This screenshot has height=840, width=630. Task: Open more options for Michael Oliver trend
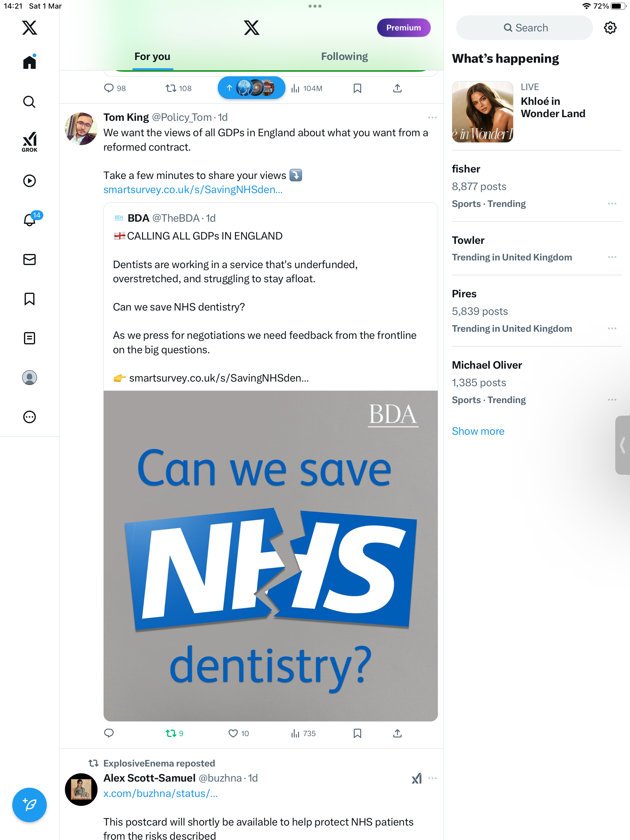(x=612, y=400)
